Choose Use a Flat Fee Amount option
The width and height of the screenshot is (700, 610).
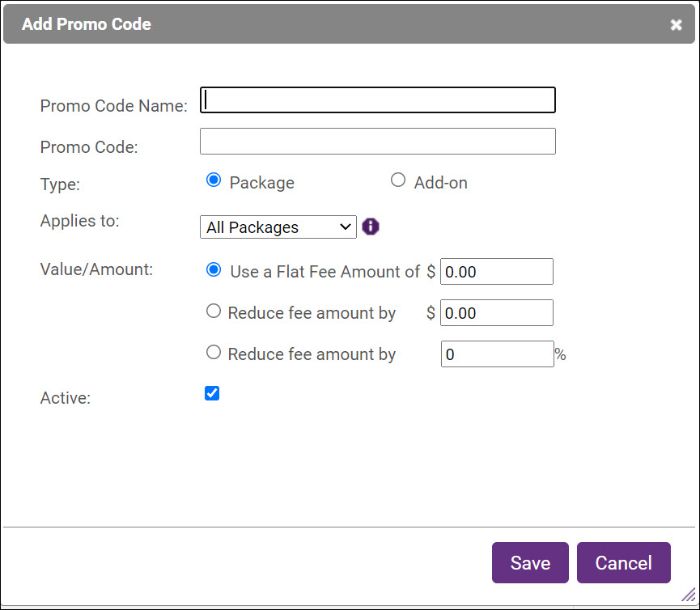click(214, 271)
